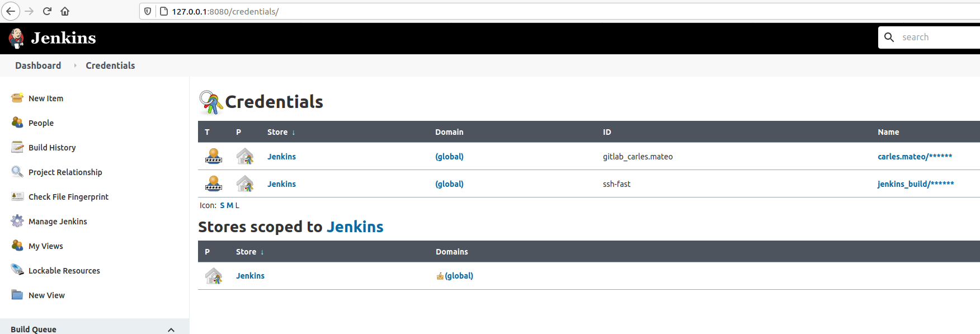Collapse the Build Queue panel
Screen dimensions: 980x334
pyautogui.click(x=171, y=330)
